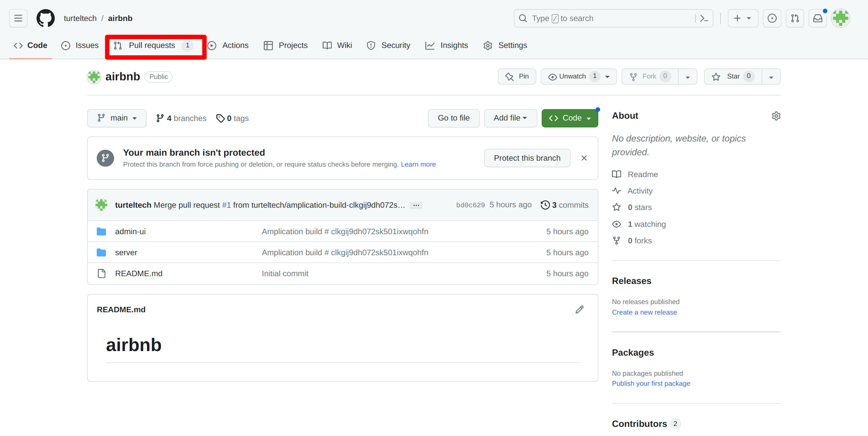
Task: Open the Actions tab
Action: [228, 45]
